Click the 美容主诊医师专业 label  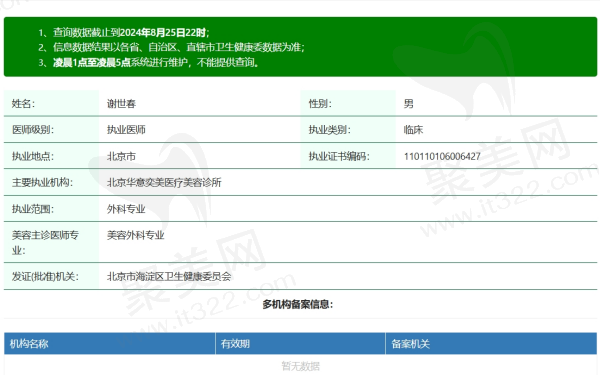tap(45, 243)
